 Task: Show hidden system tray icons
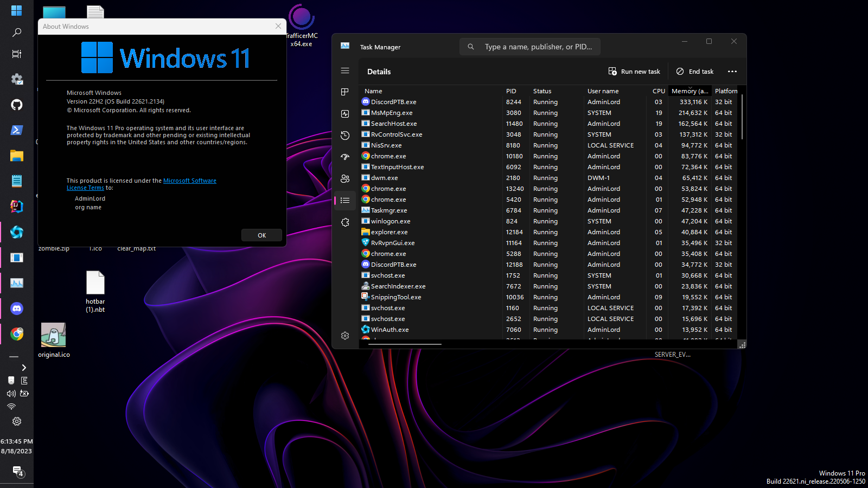[23, 367]
